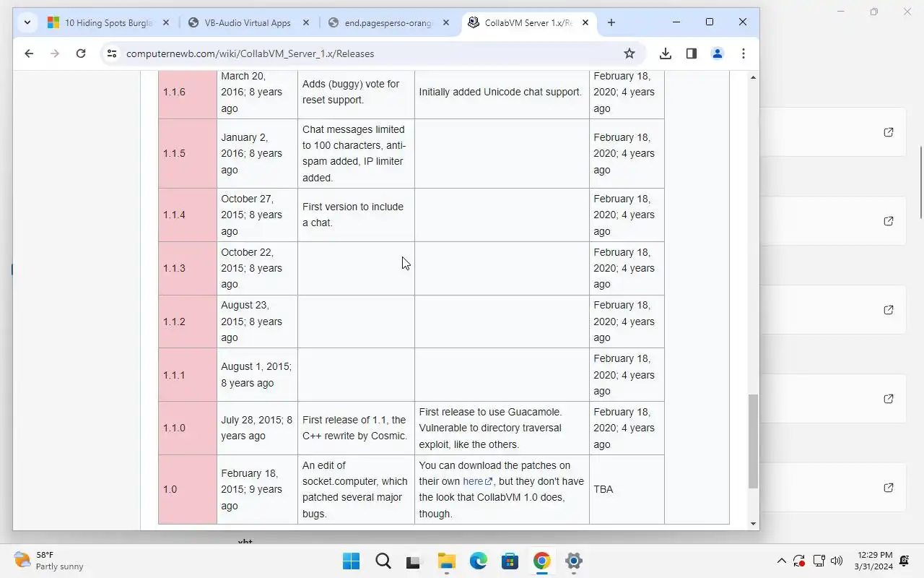Close the 10 Hiding Spots tab
Image resolution: width=924 pixels, height=578 pixels.
(165, 22)
